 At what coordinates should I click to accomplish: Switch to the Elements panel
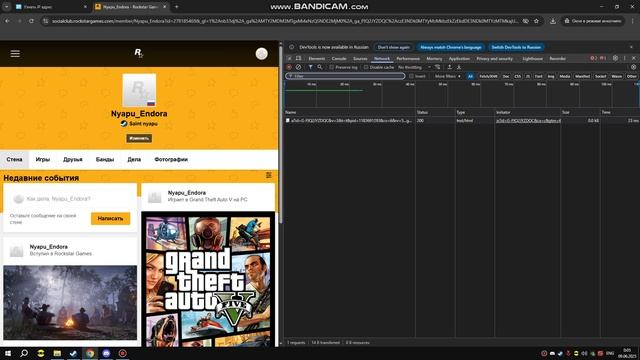pyautogui.click(x=317, y=59)
